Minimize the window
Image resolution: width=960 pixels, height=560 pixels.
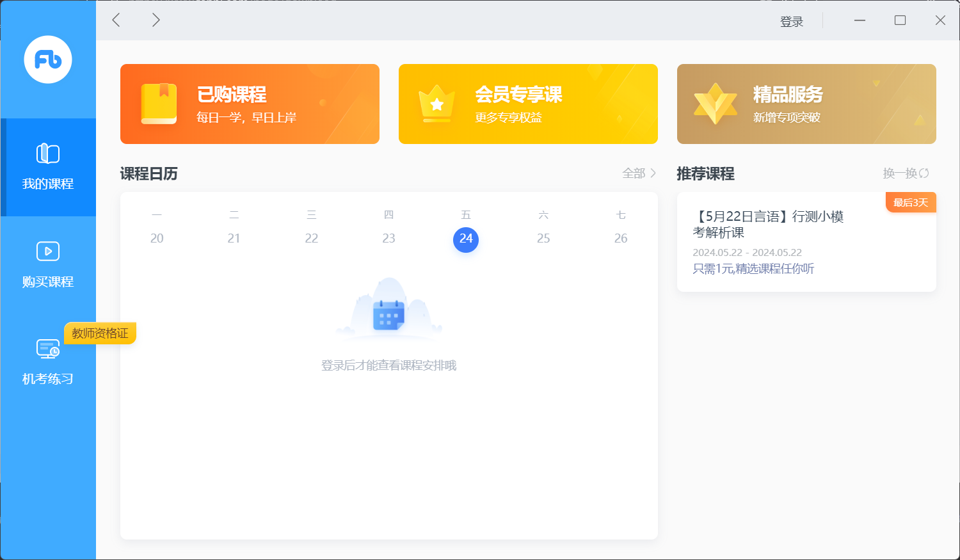coord(860,20)
